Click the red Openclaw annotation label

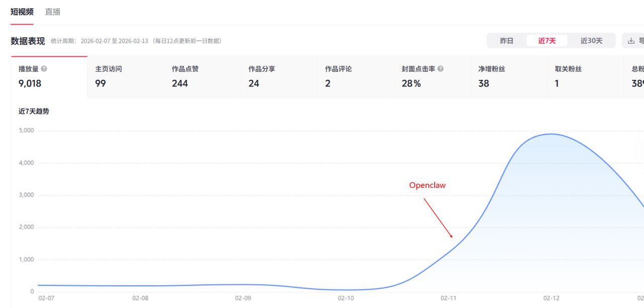point(427,185)
